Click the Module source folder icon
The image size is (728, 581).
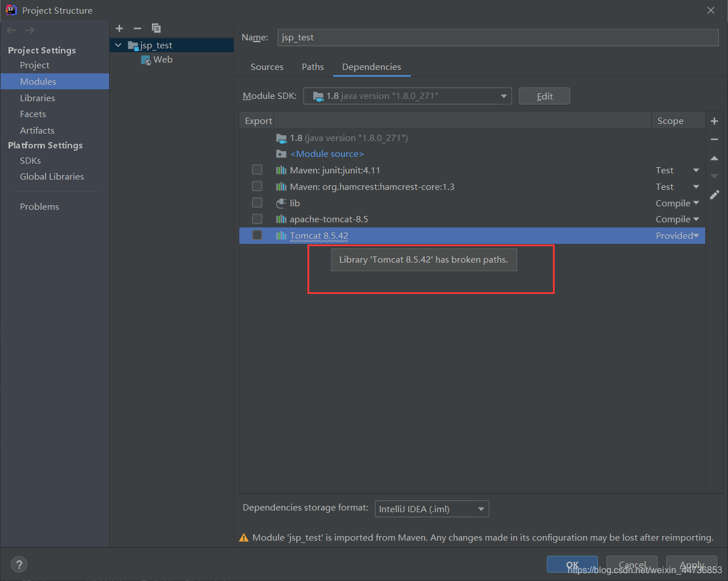(x=281, y=154)
